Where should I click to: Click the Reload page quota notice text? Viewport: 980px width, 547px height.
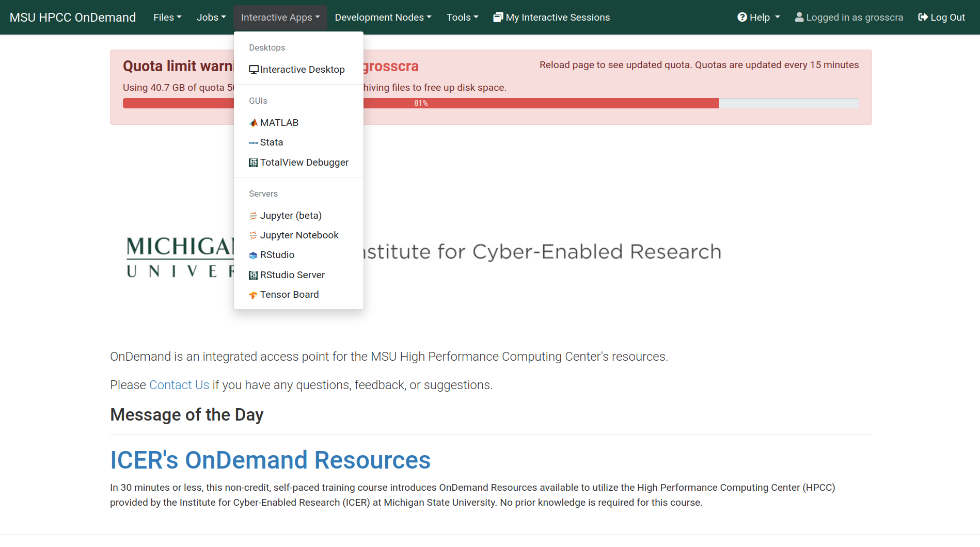(699, 65)
